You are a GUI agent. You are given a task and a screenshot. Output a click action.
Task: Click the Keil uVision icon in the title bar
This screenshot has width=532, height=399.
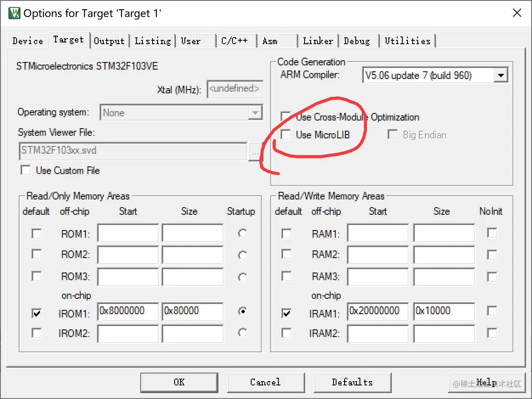pos(14,13)
